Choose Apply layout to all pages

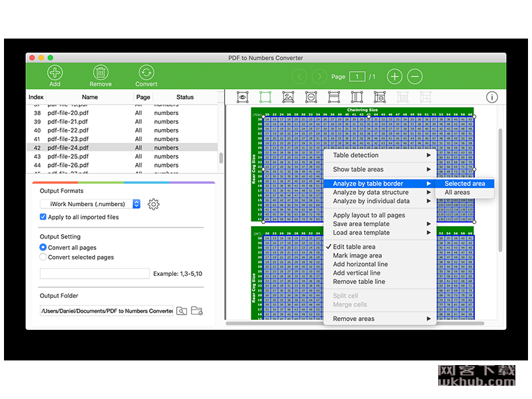coord(380,215)
